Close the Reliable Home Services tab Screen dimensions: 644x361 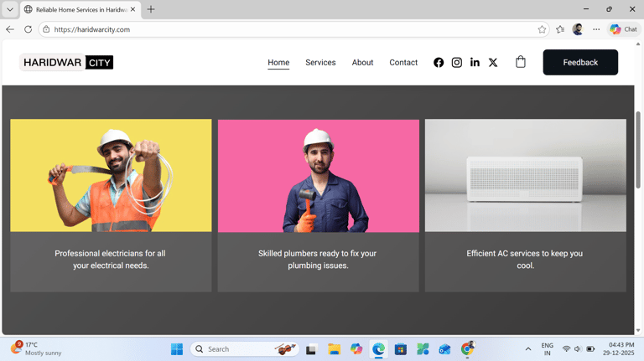[132, 9]
